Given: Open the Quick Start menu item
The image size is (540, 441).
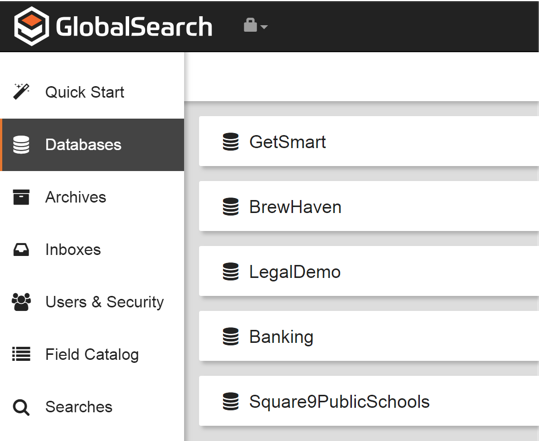Looking at the screenshot, I should tap(92, 92).
